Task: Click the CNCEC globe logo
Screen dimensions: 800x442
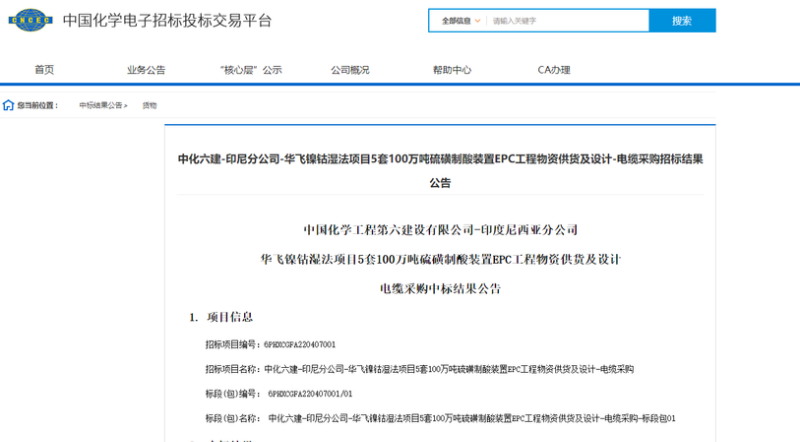Action: click(31, 20)
